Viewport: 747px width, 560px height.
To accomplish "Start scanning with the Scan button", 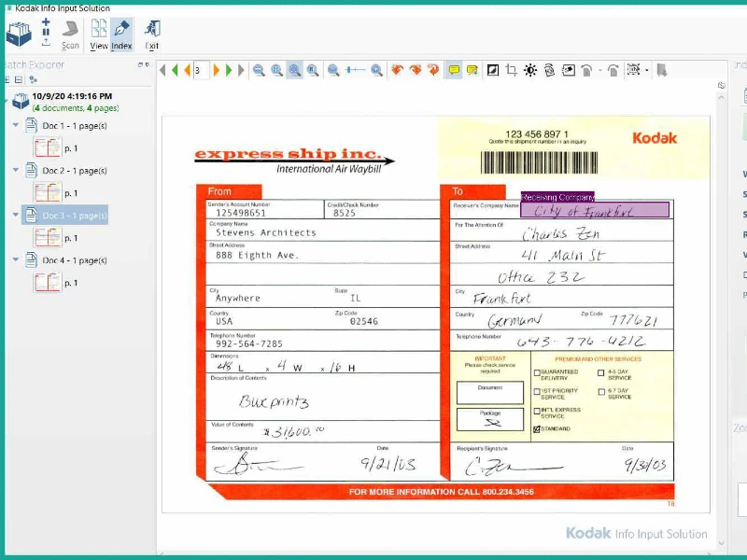I will pyautogui.click(x=70, y=35).
